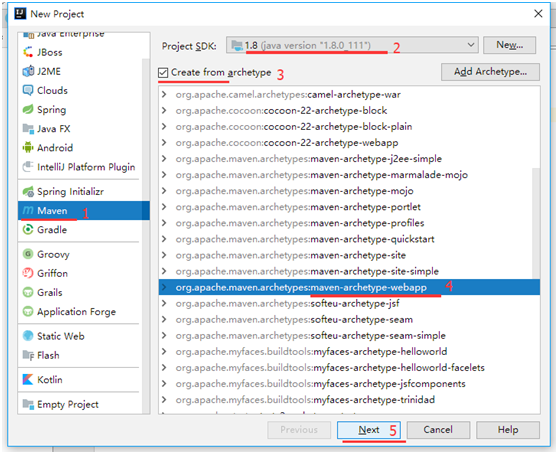Screen dimensions: 558x454
Task: Expand camel-archetype-war node
Action: click(164, 94)
